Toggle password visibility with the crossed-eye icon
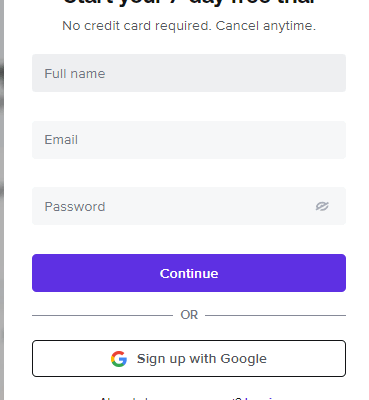The width and height of the screenshot is (369, 400). [x=322, y=206]
